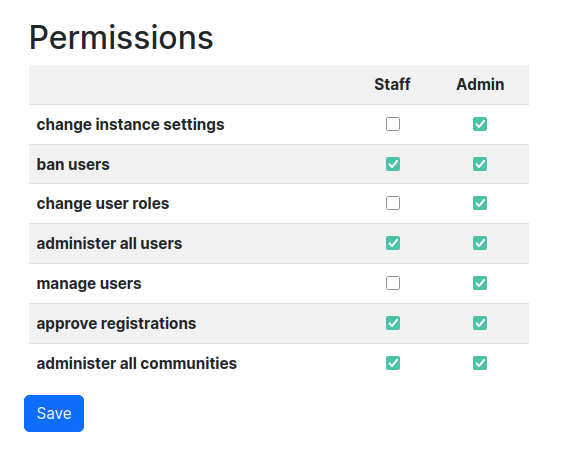Select the 'approve registrations' row label
Image resolution: width=569 pixels, height=458 pixels.
tap(116, 323)
